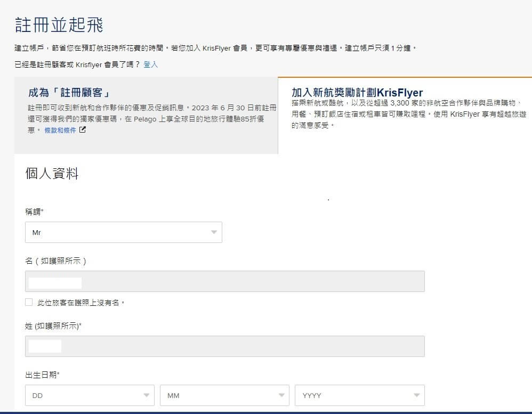Click the 名（如護照所示）first name field
This screenshot has height=414, width=532.
pos(224,281)
